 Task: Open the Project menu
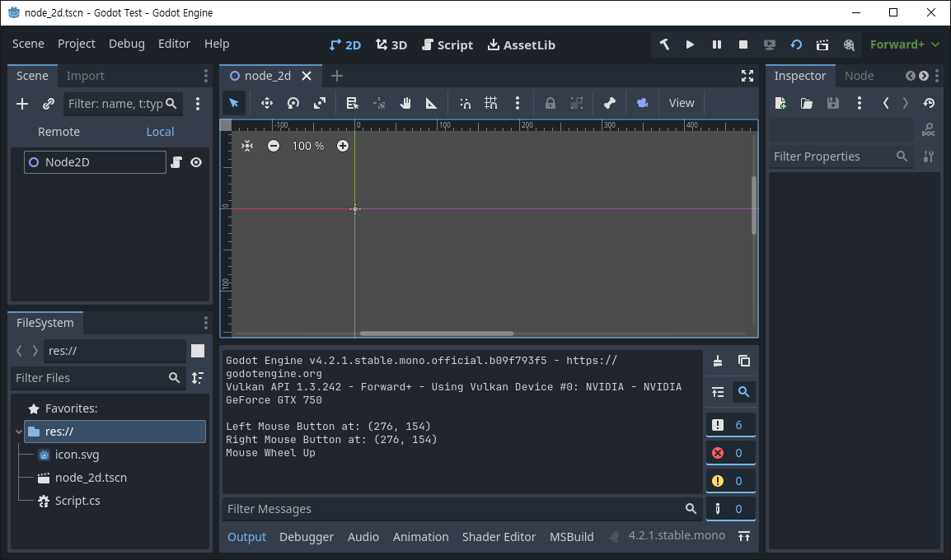77,44
